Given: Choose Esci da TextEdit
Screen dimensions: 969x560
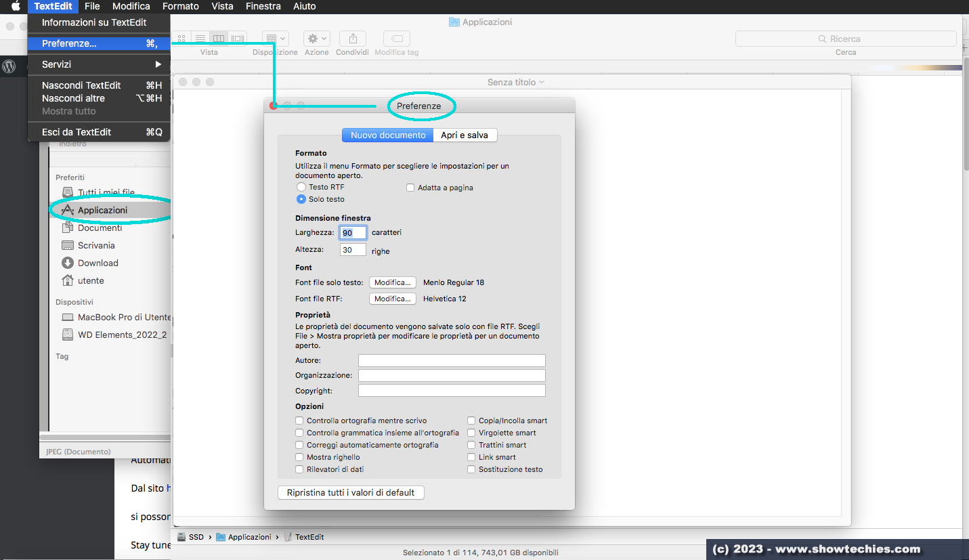Looking at the screenshot, I should (99, 132).
